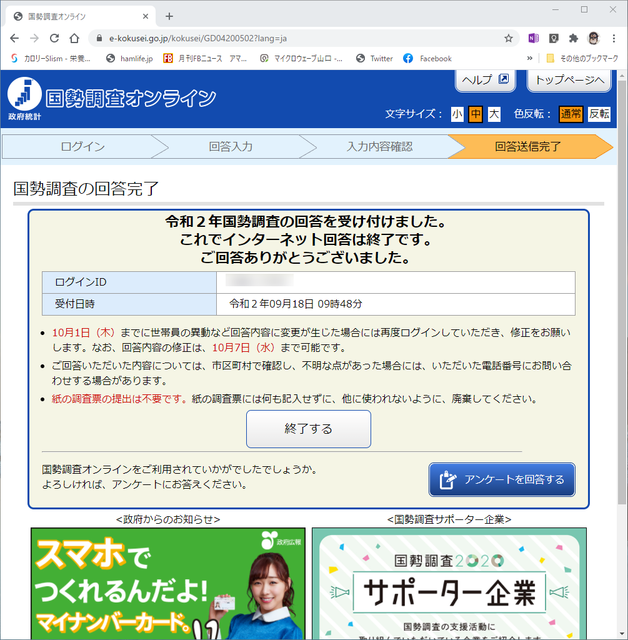Click the 国勢調査オンライン logo
The width and height of the screenshot is (628, 640).
[x=111, y=98]
